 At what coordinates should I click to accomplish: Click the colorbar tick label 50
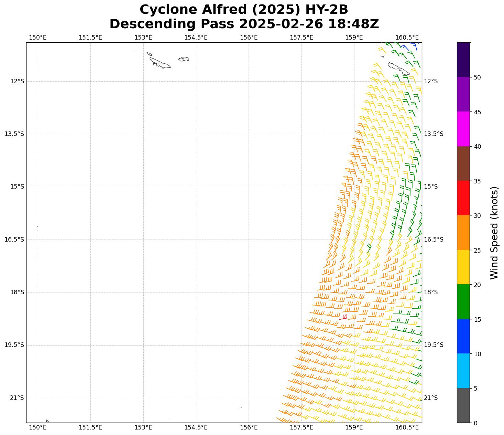pyautogui.click(x=477, y=77)
